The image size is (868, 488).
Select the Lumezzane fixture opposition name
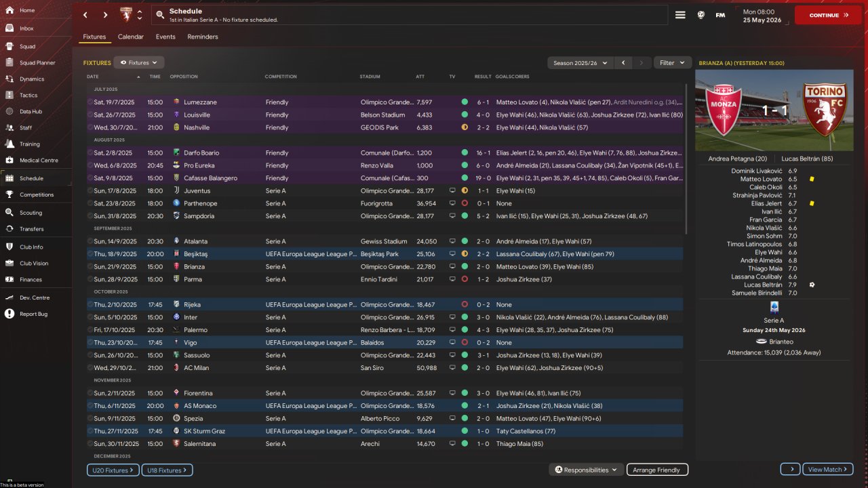(200, 102)
